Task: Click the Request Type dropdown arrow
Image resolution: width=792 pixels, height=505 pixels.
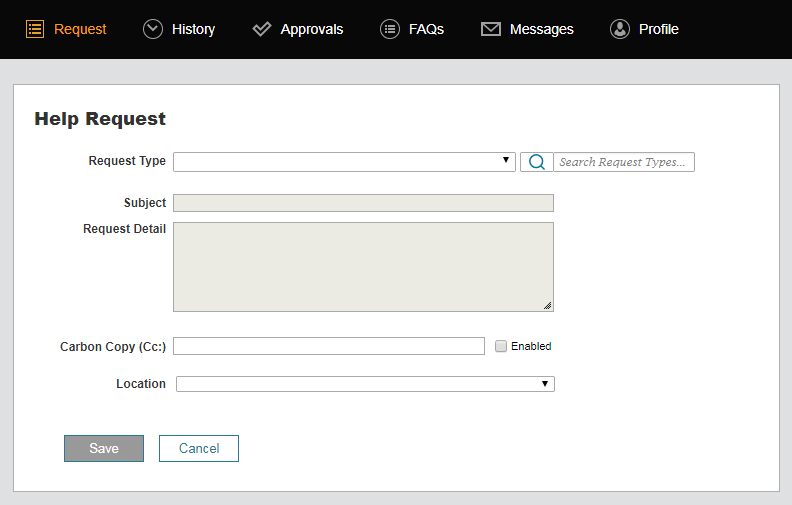Action: (507, 161)
